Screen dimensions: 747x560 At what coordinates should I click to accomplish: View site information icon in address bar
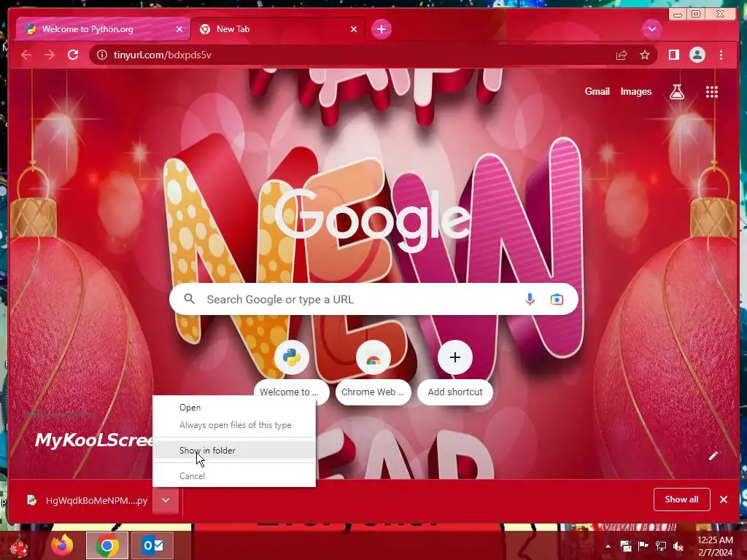pyautogui.click(x=102, y=55)
